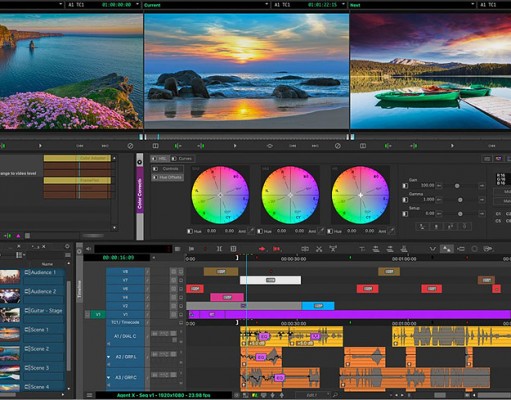The image size is (511, 400).
Task: Toggle the third wheel's Hue enable button
Action: pyautogui.click(x=330, y=231)
